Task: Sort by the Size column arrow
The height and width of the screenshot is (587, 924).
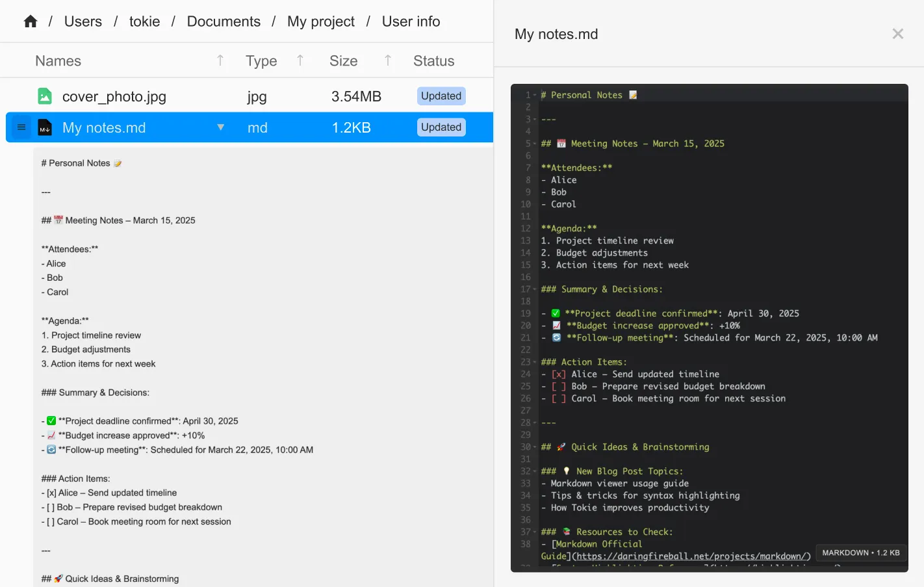Action: click(x=388, y=60)
